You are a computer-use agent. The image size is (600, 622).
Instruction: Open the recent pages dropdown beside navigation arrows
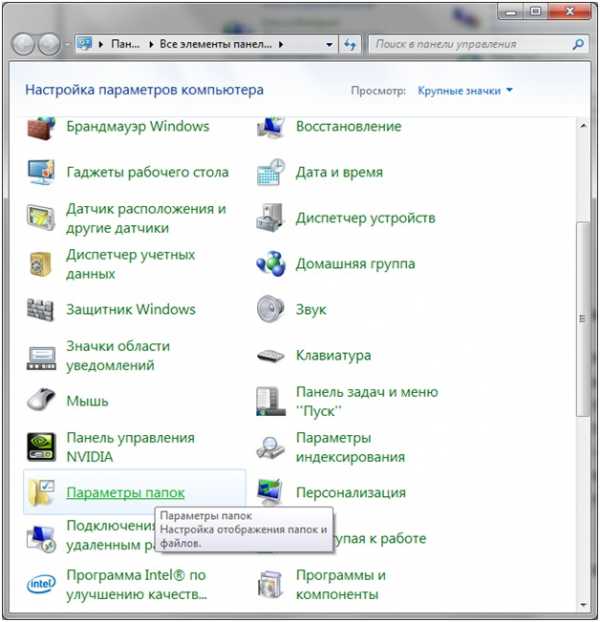pyautogui.click(x=68, y=45)
